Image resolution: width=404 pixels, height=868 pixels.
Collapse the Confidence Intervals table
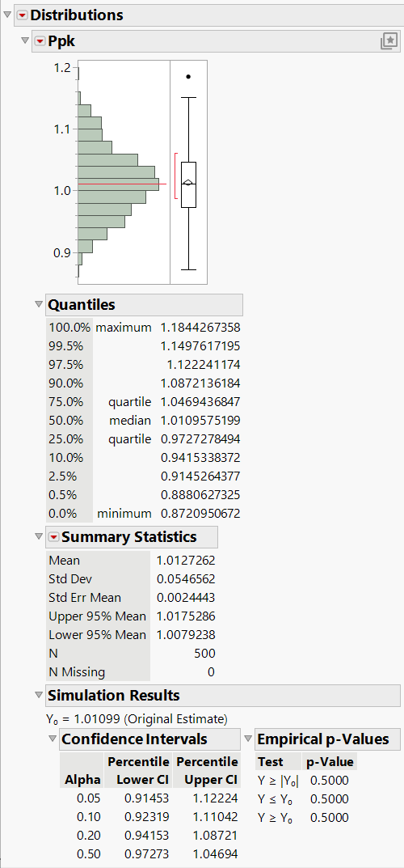[x=53, y=739]
